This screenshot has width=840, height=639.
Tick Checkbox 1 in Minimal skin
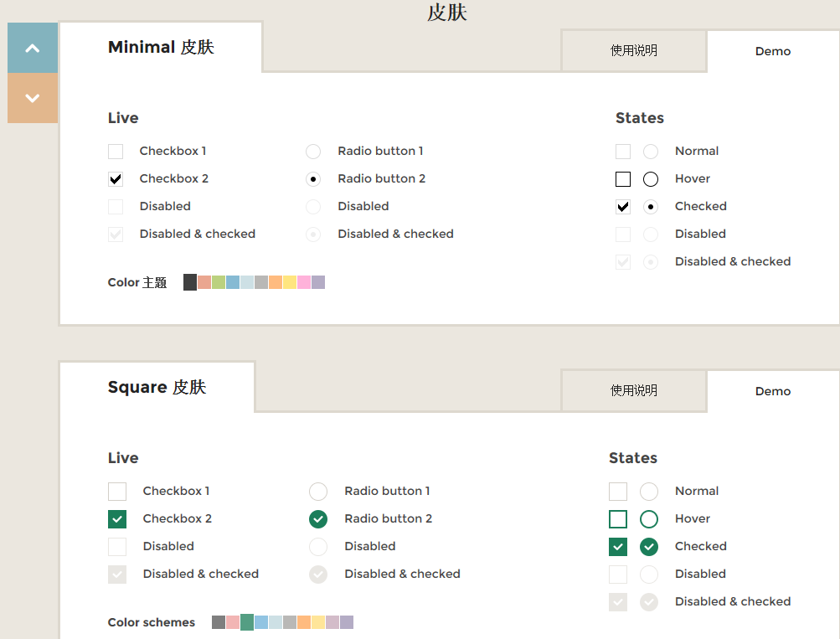tap(116, 151)
